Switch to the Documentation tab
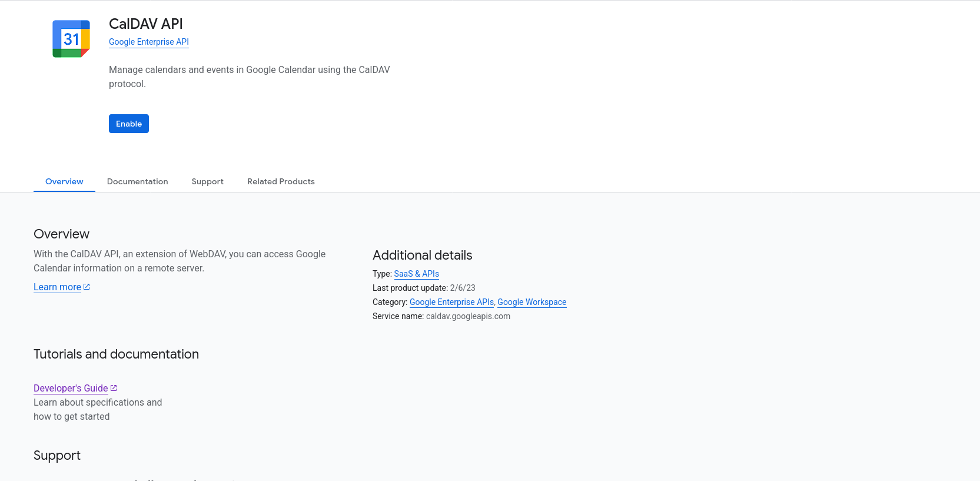This screenshot has width=980, height=481. pos(138,181)
